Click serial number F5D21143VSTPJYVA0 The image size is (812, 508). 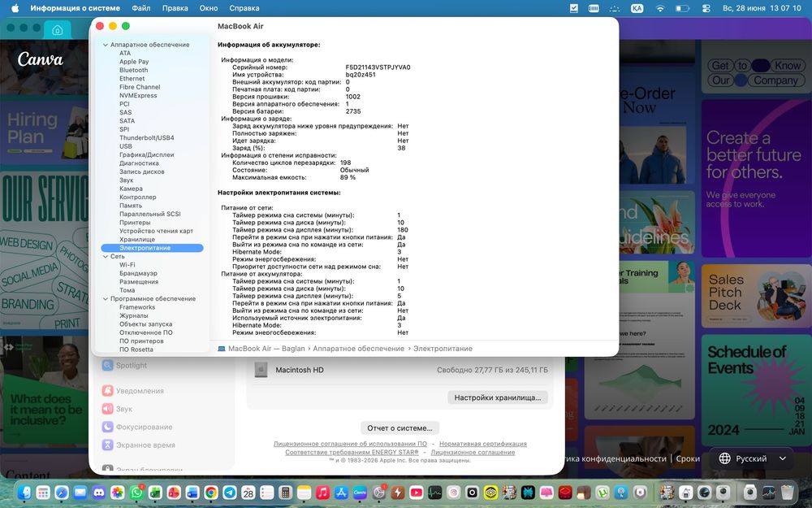point(378,67)
